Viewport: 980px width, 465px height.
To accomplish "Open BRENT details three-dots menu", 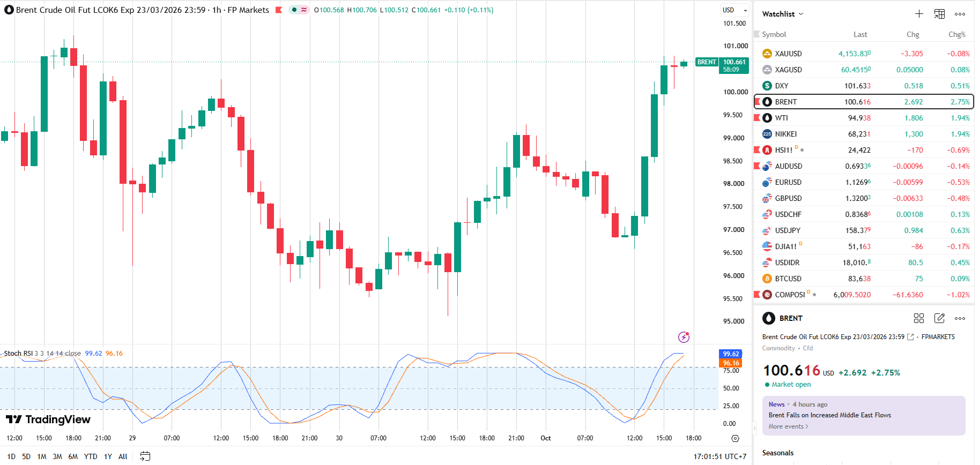I will tap(960, 318).
